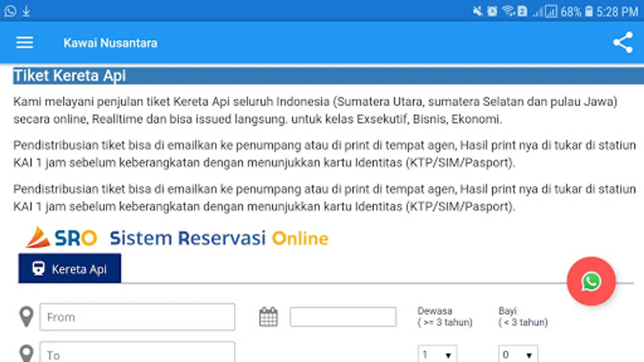Select the Kereta Api tab
The width and height of the screenshot is (644, 362).
pyautogui.click(x=70, y=268)
